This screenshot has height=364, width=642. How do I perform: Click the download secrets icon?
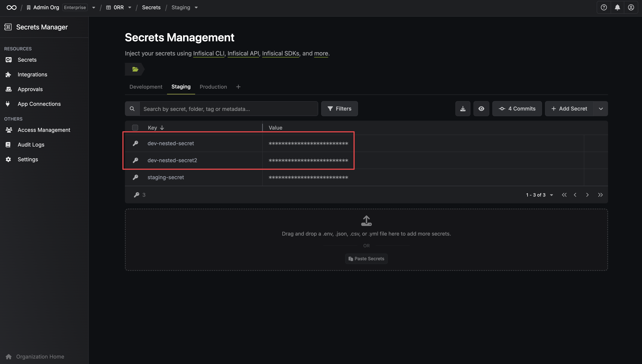463,108
